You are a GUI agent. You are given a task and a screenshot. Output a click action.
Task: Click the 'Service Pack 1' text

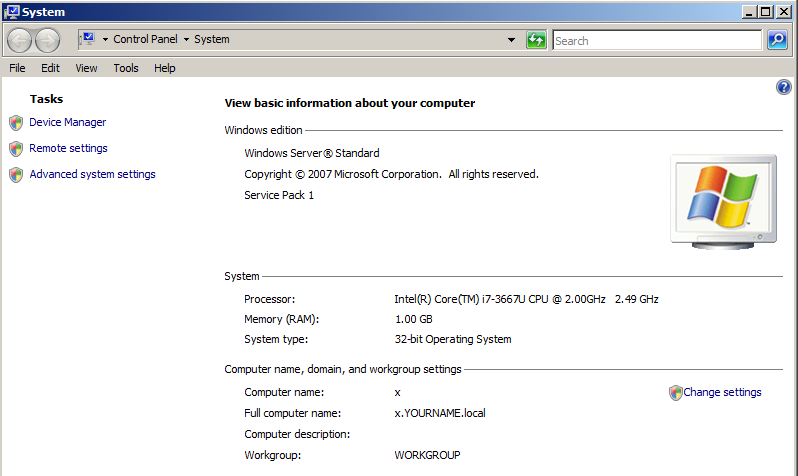click(279, 195)
